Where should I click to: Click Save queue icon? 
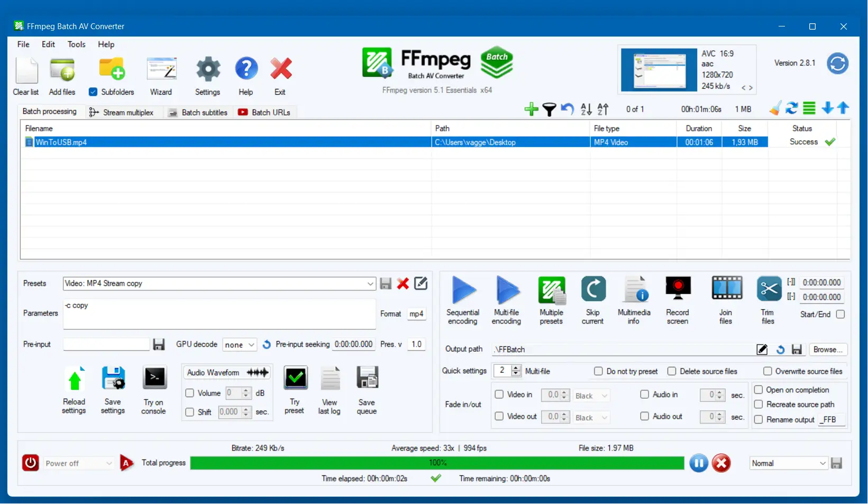pyautogui.click(x=367, y=379)
